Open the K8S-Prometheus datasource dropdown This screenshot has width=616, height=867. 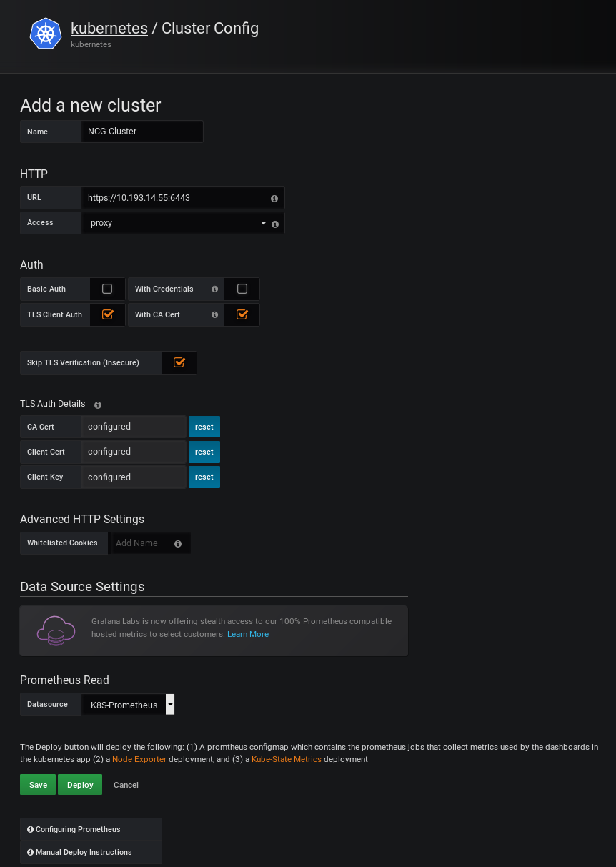tap(129, 705)
